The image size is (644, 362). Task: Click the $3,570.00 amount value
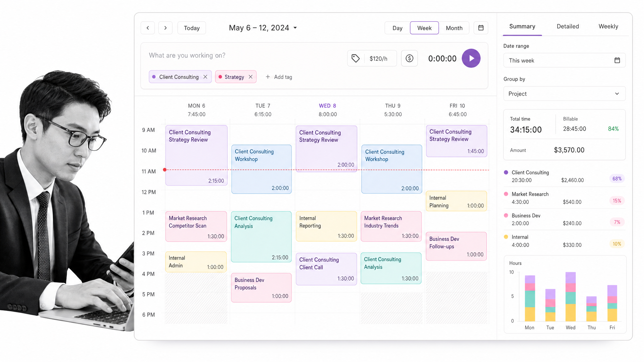[569, 150]
